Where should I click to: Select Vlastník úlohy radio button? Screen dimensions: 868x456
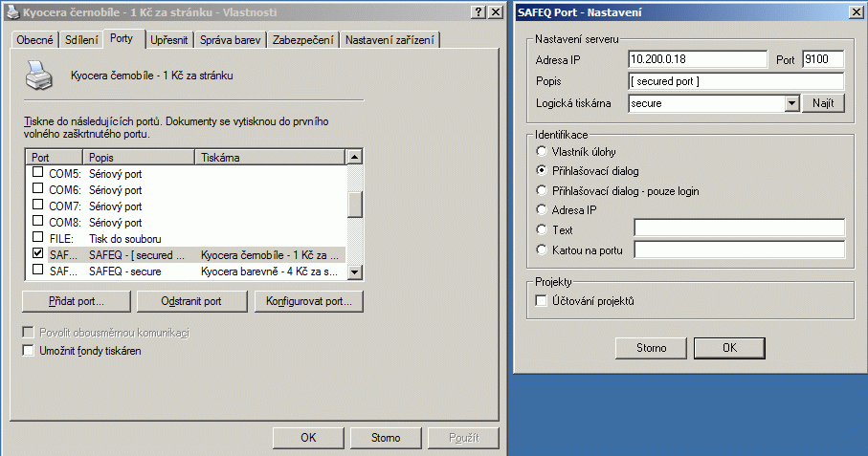pos(542,151)
